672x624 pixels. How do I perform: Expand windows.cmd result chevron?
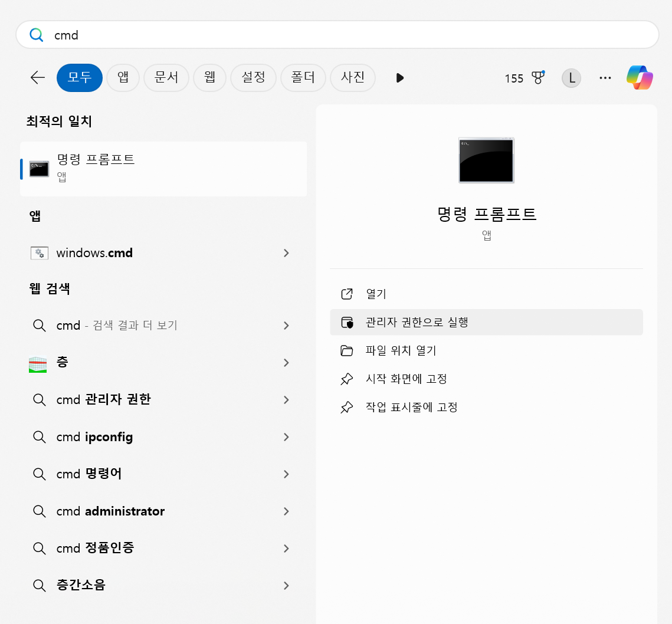point(286,253)
